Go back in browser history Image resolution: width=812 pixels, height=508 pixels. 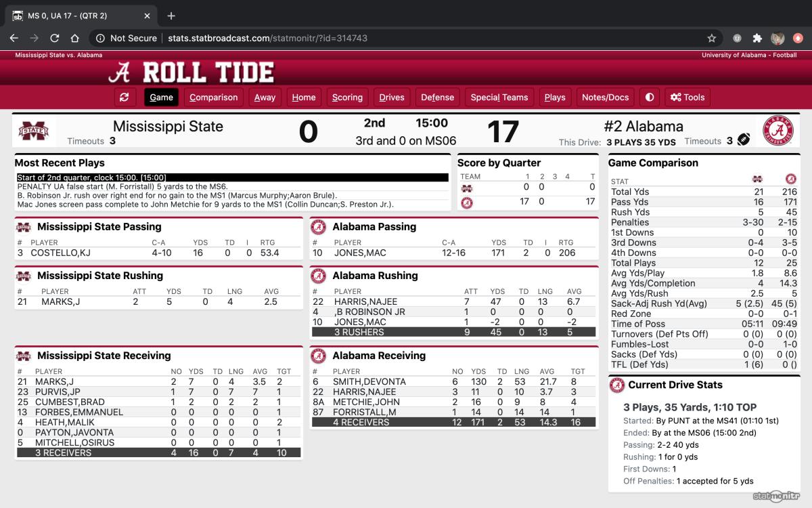(x=14, y=38)
